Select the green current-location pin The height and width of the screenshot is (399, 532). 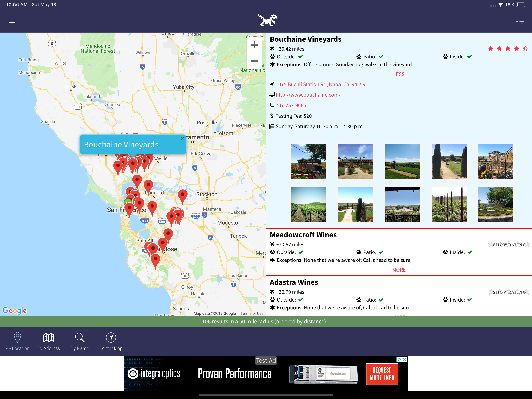(x=128, y=202)
